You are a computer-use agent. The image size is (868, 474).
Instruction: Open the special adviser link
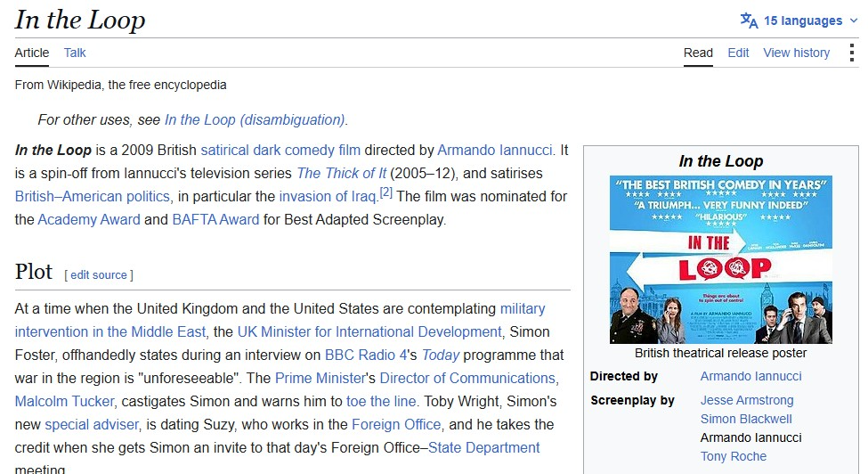[x=92, y=425]
